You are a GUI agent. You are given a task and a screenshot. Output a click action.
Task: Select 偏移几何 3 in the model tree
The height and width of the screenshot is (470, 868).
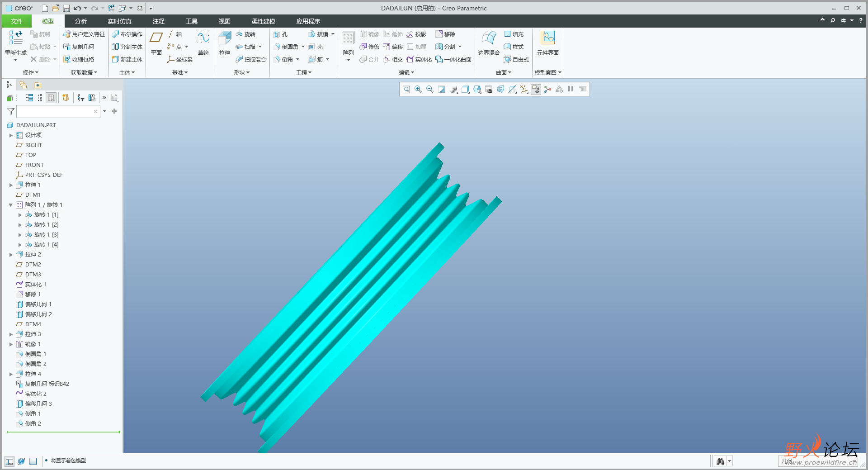38,404
